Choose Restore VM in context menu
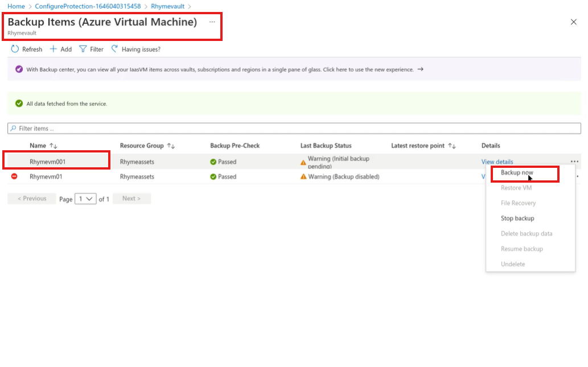 click(516, 188)
